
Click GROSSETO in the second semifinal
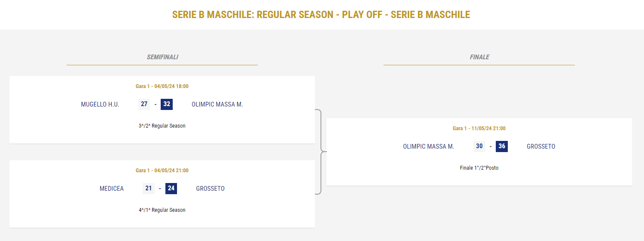pos(211,189)
